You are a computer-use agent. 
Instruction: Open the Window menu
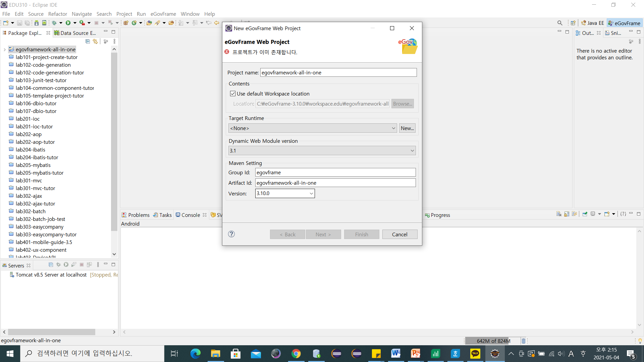click(190, 14)
